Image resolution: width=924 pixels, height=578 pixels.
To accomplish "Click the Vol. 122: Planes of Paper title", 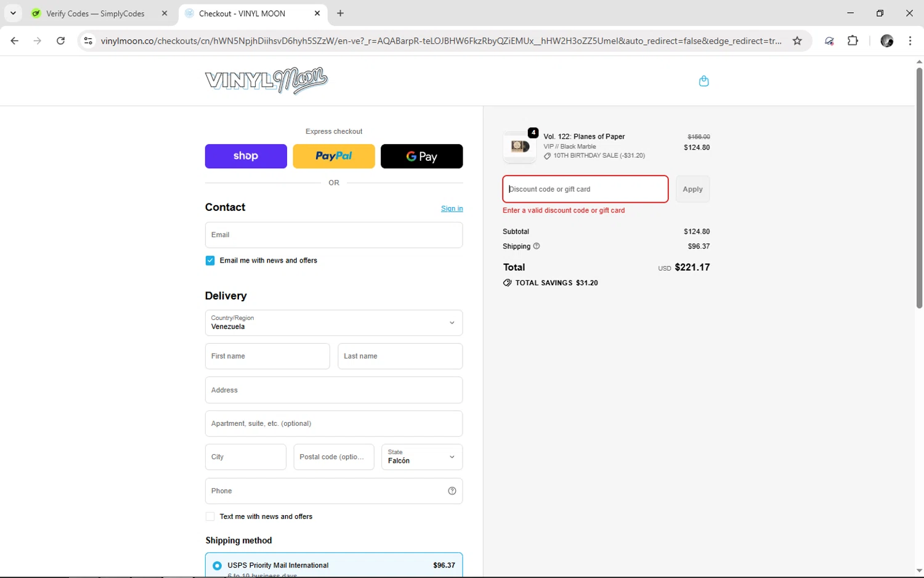I will 584,137.
